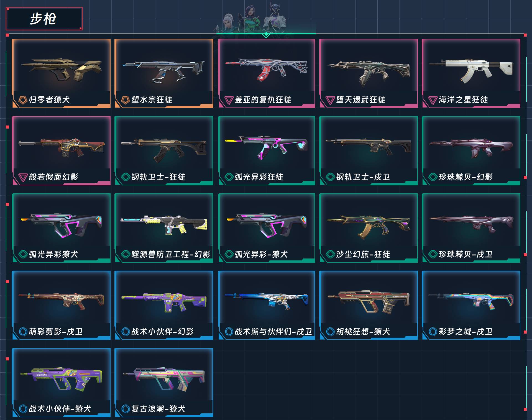Click the green diamond icon beside 钢轨卫士-狂徒
This screenshot has height=420, width=532.
tap(125, 177)
